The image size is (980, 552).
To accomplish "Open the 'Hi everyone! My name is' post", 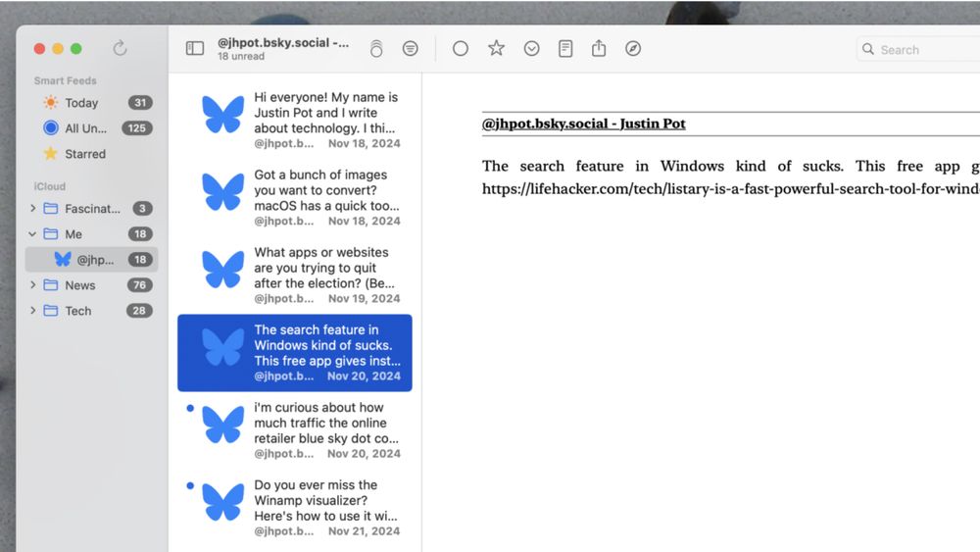I will [295, 120].
